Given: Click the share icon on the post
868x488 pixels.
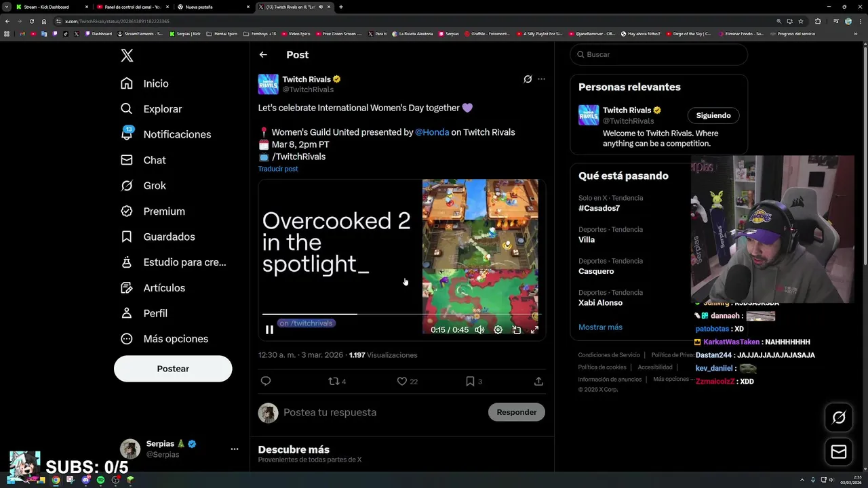Looking at the screenshot, I should tap(538, 382).
